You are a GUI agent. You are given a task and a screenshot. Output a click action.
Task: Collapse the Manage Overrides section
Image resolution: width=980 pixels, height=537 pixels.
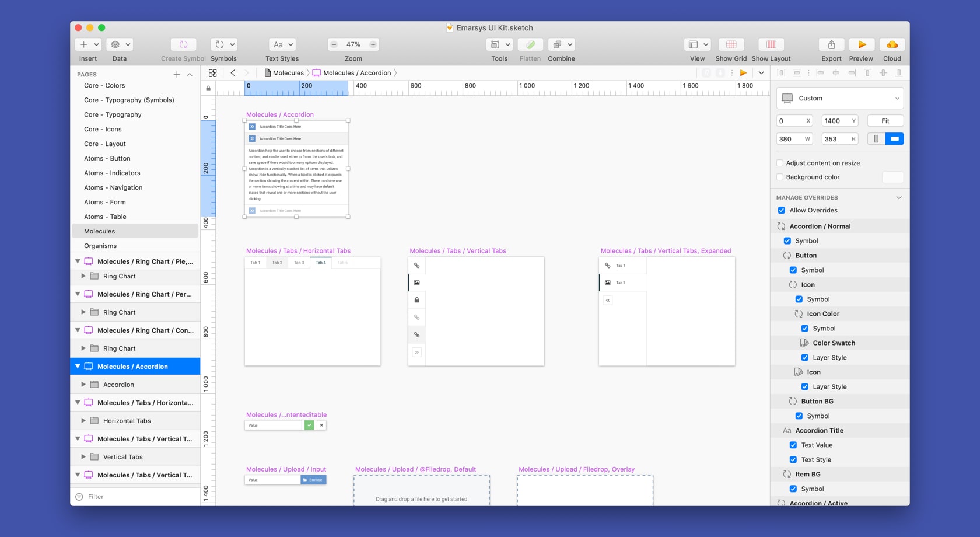click(x=898, y=198)
